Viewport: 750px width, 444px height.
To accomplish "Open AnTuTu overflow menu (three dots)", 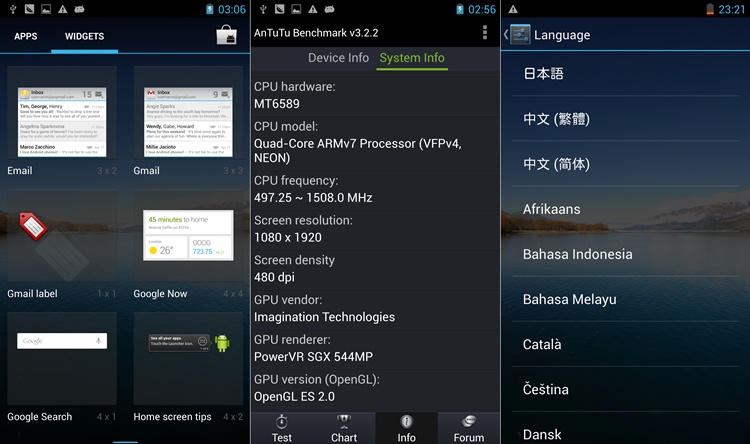I will [485, 33].
